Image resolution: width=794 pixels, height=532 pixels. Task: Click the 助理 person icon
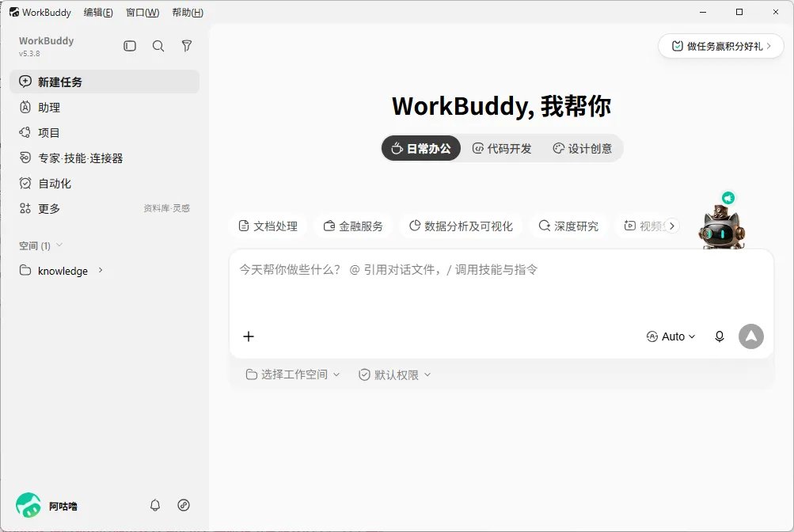click(x=25, y=108)
